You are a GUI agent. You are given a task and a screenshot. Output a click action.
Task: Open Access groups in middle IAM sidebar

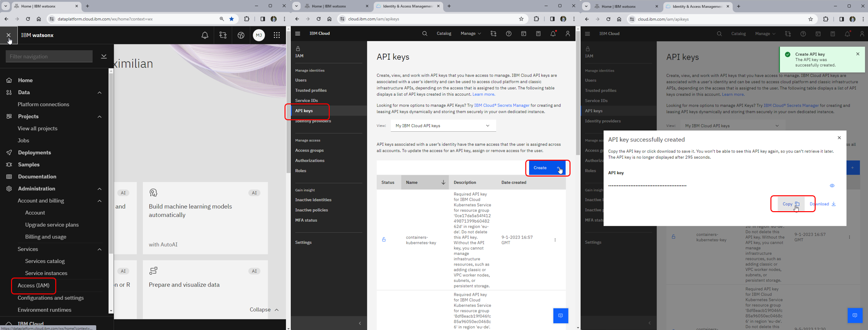click(310, 151)
